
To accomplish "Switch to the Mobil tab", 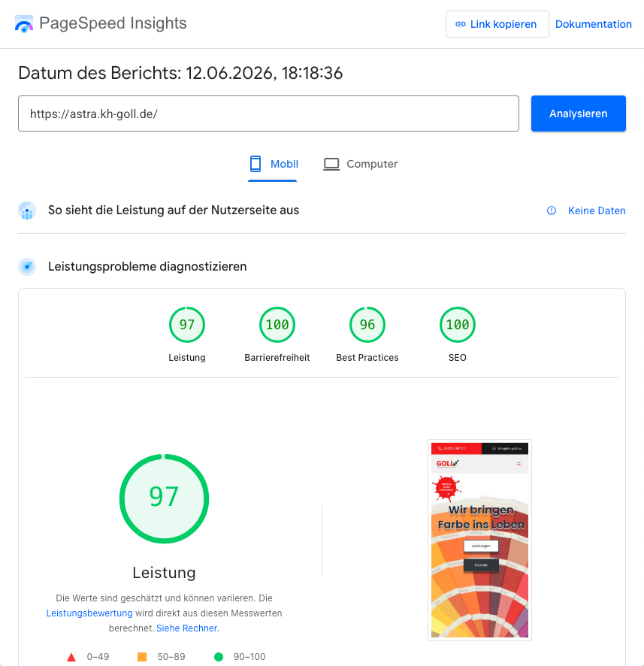I will click(273, 164).
